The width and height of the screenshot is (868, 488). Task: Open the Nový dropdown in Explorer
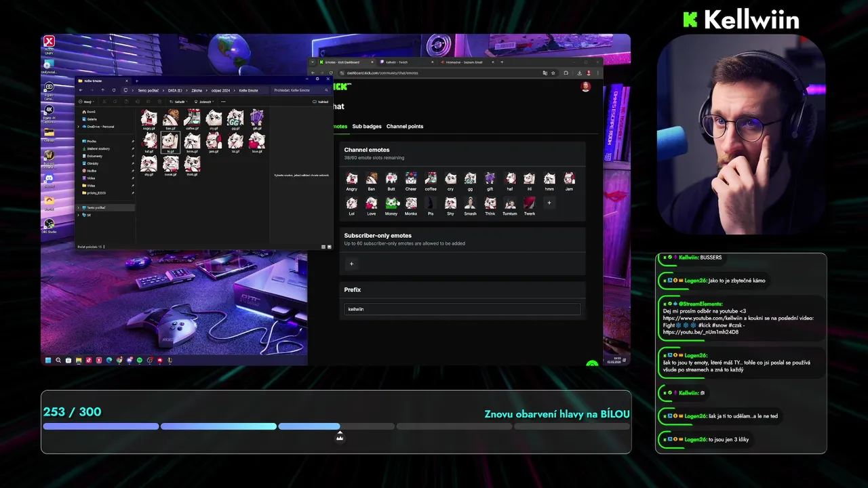pyautogui.click(x=86, y=102)
